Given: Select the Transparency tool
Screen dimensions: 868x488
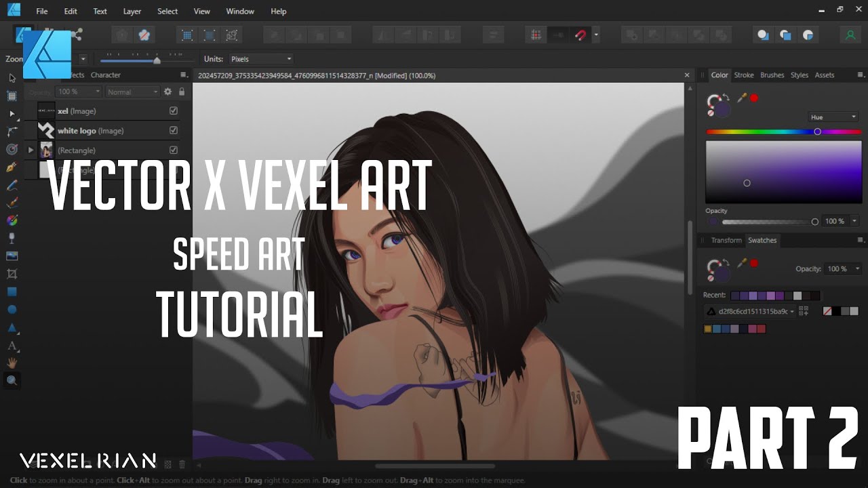Looking at the screenshot, I should tap(12, 238).
